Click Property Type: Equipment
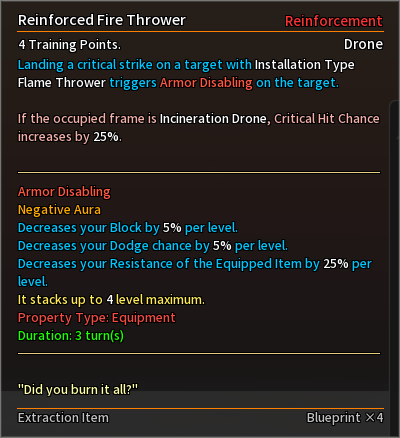This screenshot has height=438, width=400. point(96,318)
